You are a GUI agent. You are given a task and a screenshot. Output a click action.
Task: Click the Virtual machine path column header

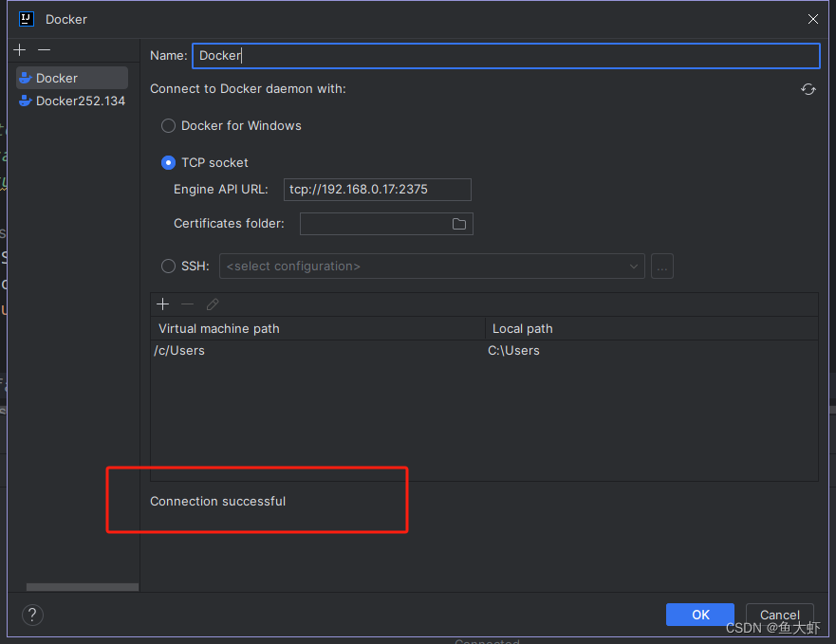[x=318, y=328]
